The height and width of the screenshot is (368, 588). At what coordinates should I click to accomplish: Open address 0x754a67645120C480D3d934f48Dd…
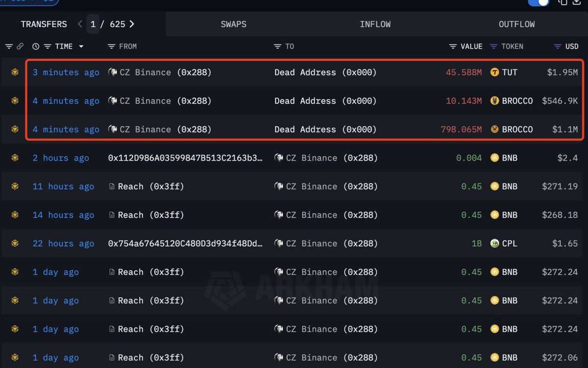(185, 243)
